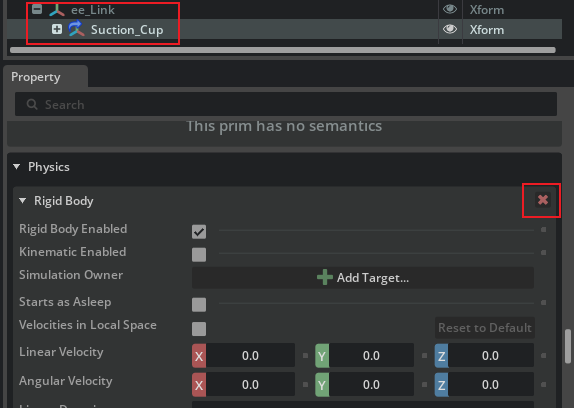Toggle visibility eye for ee_Link

click(x=450, y=9)
